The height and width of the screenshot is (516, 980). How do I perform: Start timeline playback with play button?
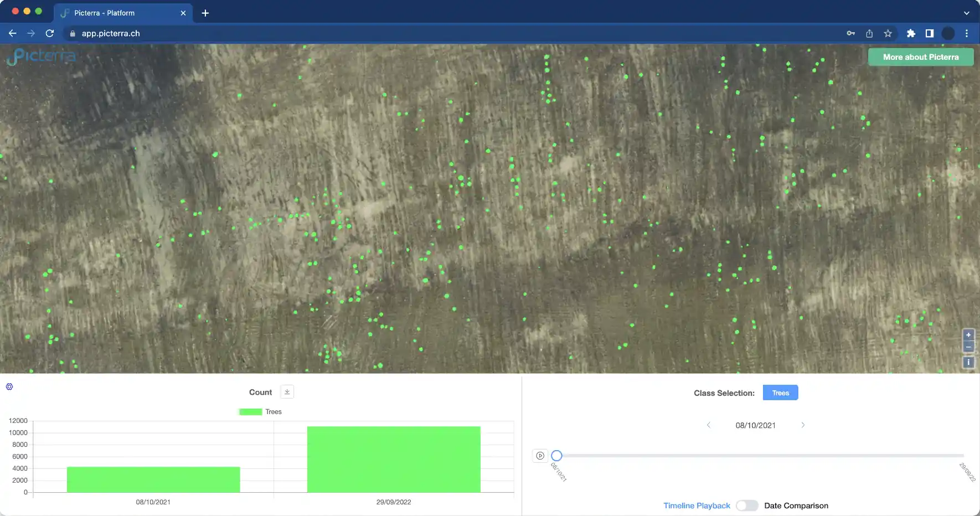(x=540, y=456)
